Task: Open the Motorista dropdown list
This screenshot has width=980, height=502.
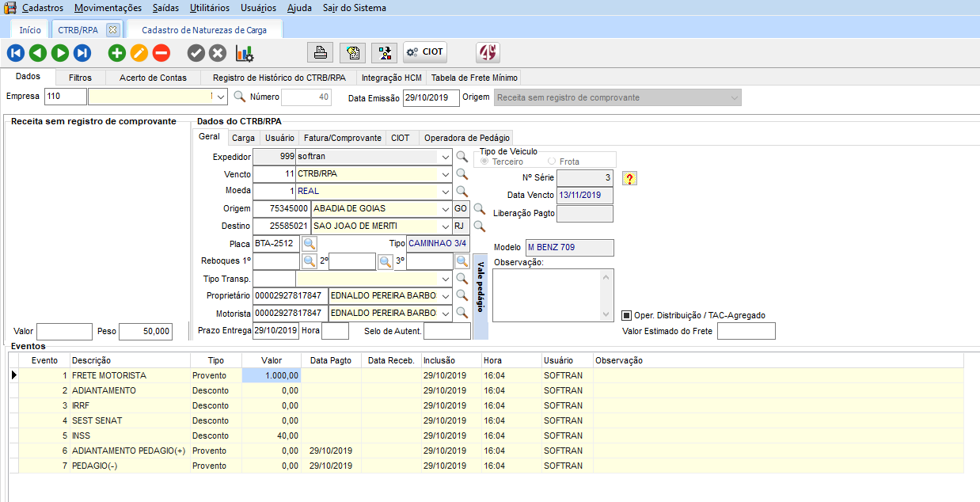Action: [446, 314]
